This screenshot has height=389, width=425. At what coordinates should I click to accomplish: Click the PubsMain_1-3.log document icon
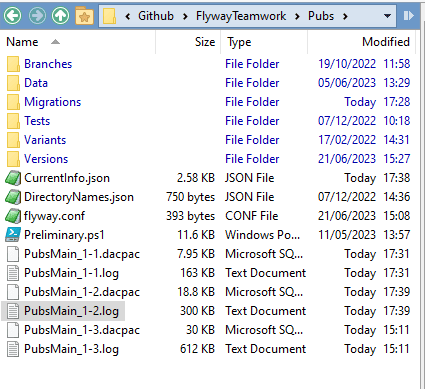coord(13,349)
